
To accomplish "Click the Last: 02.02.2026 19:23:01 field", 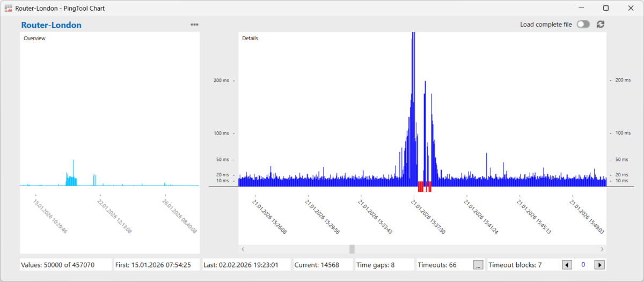I will [246, 264].
